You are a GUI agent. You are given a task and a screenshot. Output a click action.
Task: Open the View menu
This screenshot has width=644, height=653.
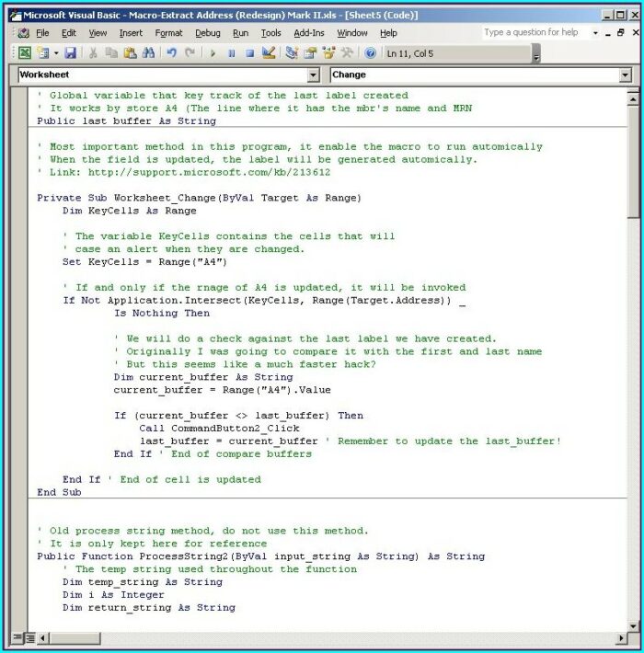click(98, 33)
